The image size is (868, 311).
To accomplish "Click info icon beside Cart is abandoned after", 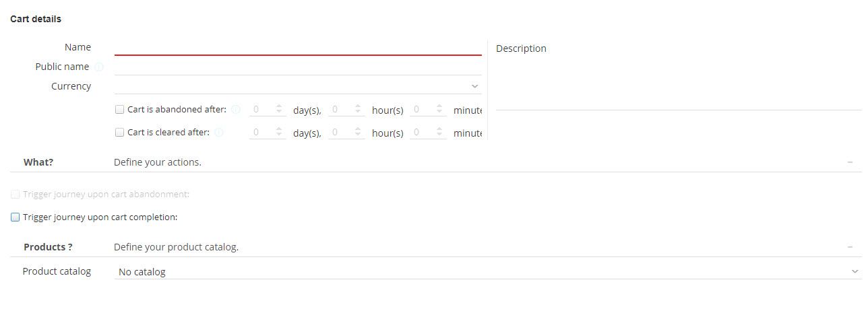I will click(x=236, y=110).
